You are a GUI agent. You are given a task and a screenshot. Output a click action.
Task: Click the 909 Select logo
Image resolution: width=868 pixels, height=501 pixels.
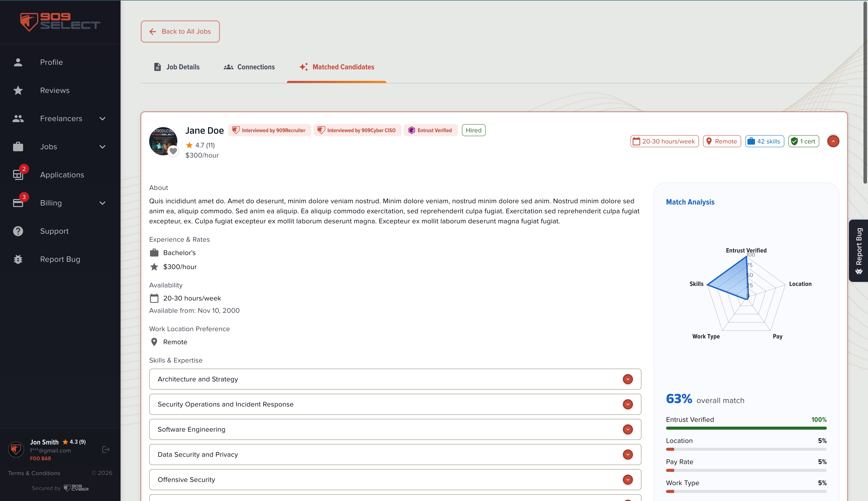tap(59, 22)
